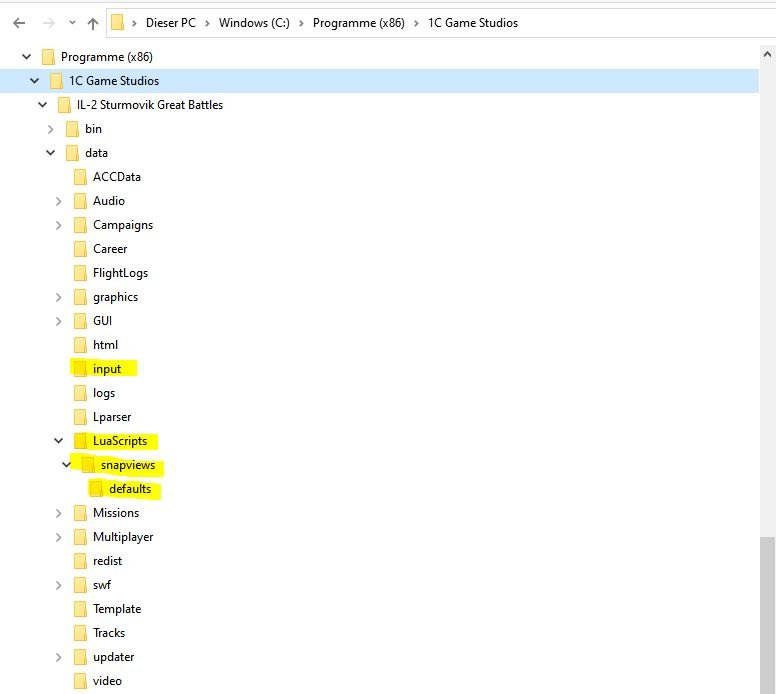Open the html folder

click(x=105, y=345)
